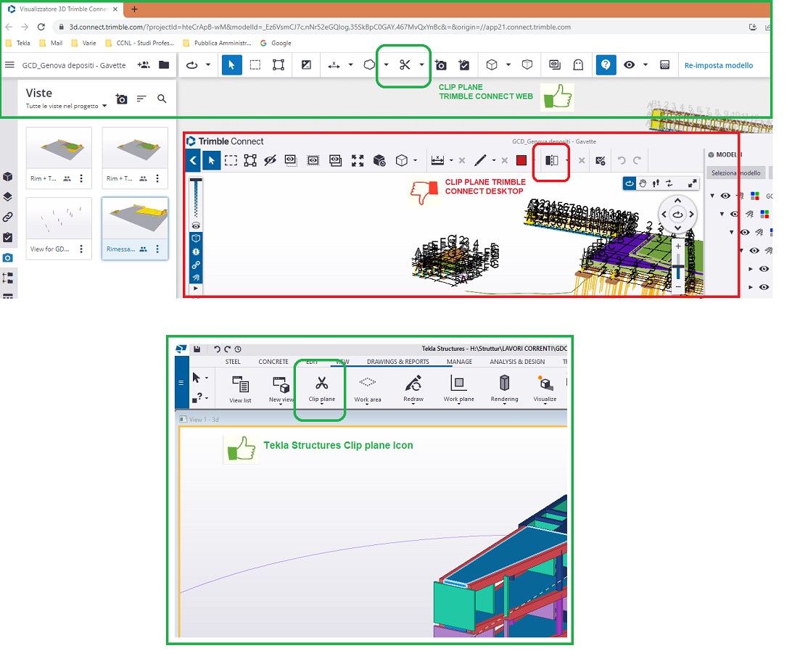Screen dimensions: 792x672
Task: Select the measurement tool in Trimble Connect Web toolbar
Action: point(335,65)
